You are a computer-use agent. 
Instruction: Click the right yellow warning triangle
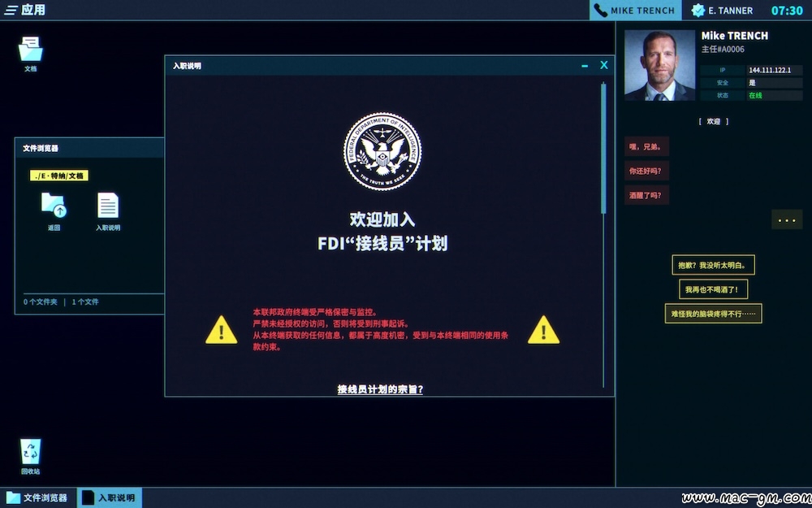(543, 330)
